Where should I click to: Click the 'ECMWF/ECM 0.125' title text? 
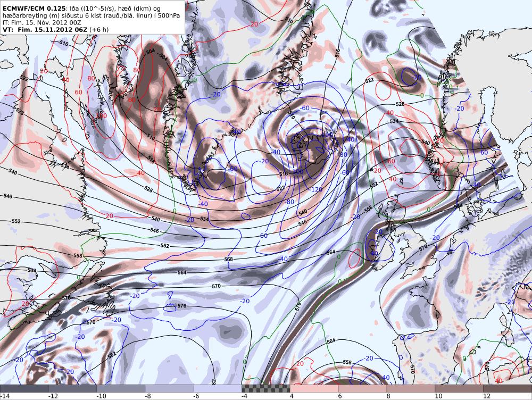(34, 9)
